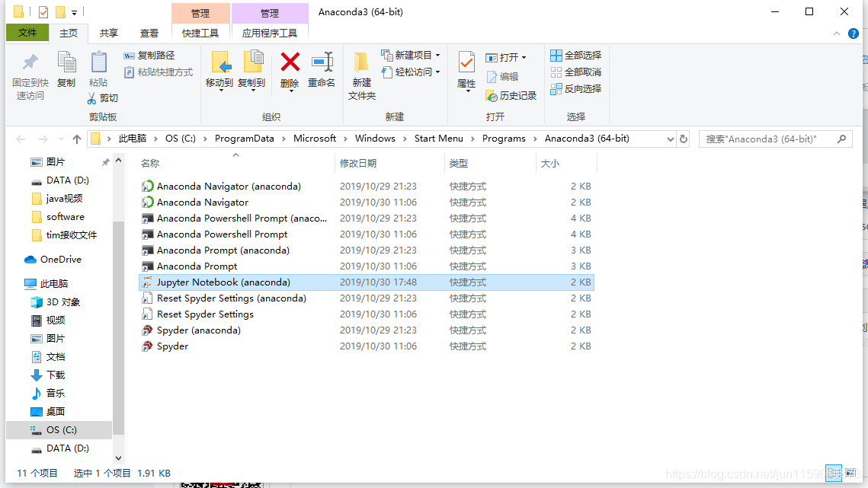Select Anaconda Prompt (anaconda) row

[x=366, y=250]
